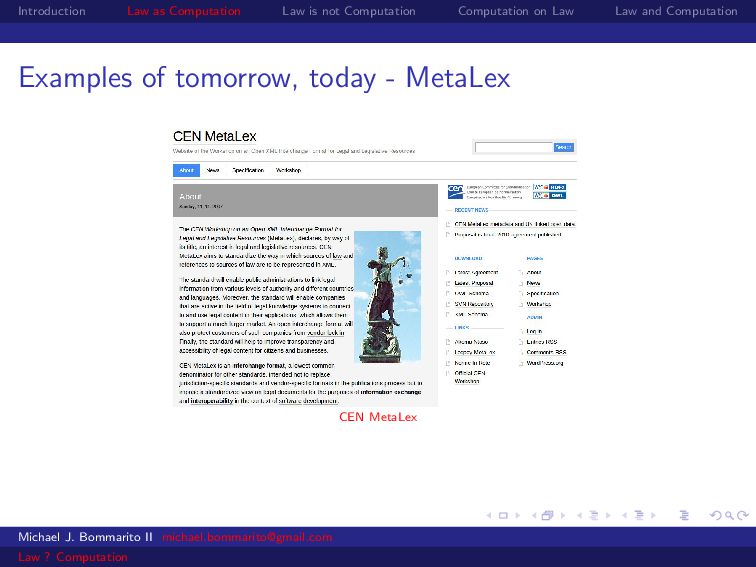This screenshot has height=567, width=756.
Task: Click michael.bommarito@gmail.com email link
Action: [x=247, y=537]
